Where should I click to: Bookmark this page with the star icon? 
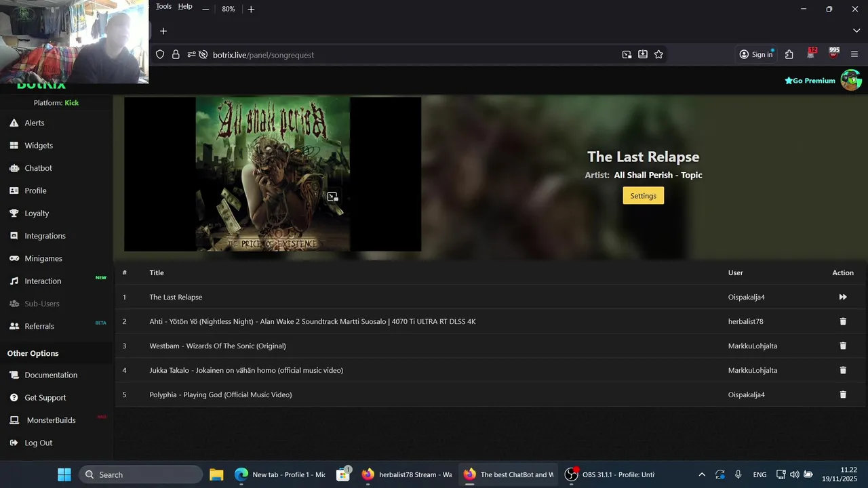(x=658, y=55)
